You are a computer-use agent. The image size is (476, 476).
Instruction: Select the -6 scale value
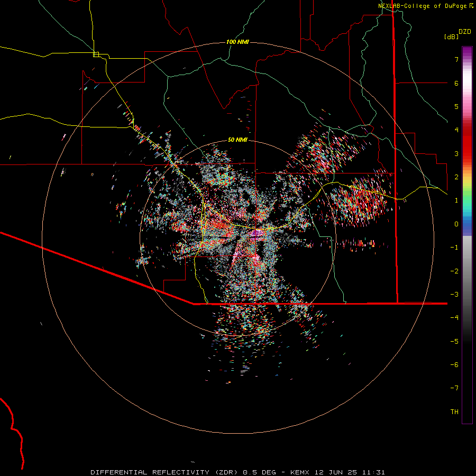point(454,365)
